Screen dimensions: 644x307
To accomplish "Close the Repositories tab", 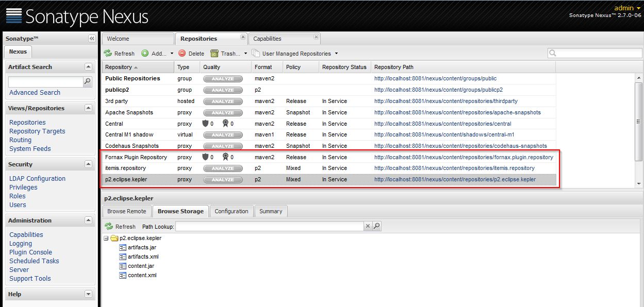I will click(x=243, y=37).
